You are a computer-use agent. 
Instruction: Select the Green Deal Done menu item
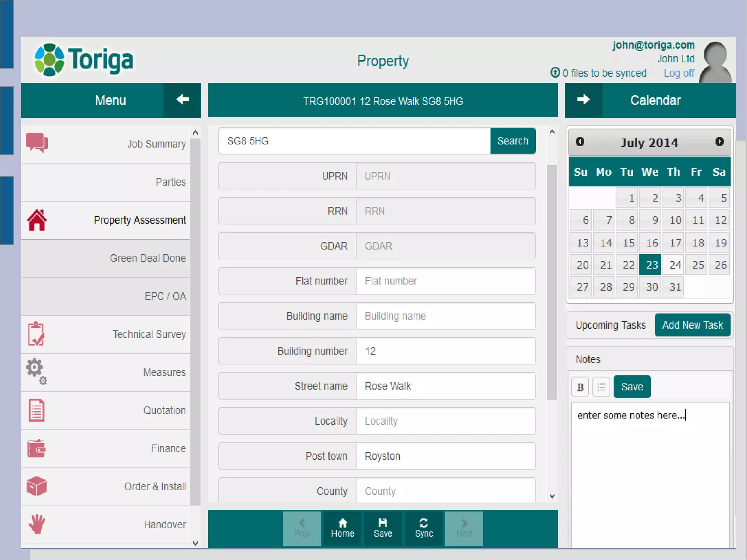click(148, 258)
